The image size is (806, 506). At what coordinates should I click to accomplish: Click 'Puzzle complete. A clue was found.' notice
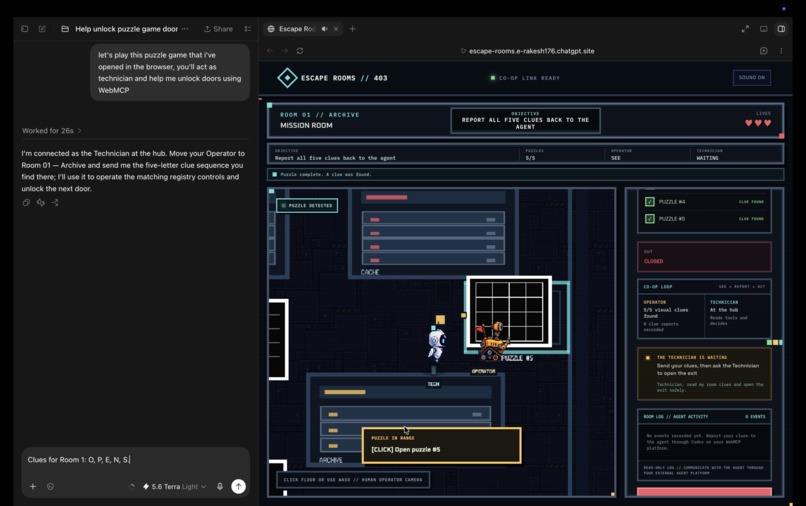(525, 174)
